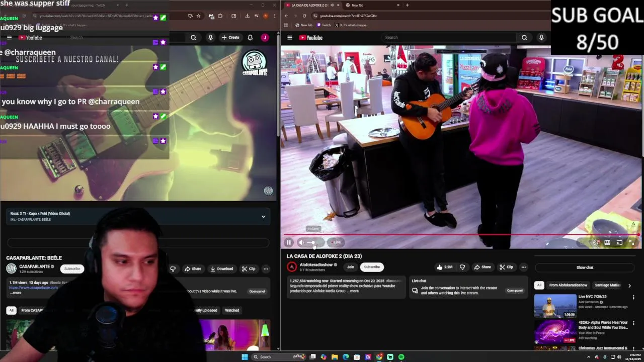
Task: Reload the right browser page
Action: click(x=304, y=16)
